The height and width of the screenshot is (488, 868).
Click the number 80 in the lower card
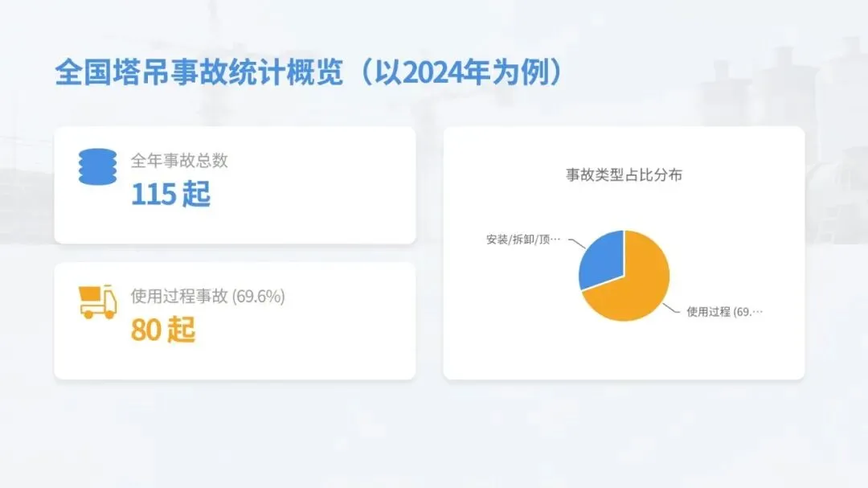(x=145, y=330)
